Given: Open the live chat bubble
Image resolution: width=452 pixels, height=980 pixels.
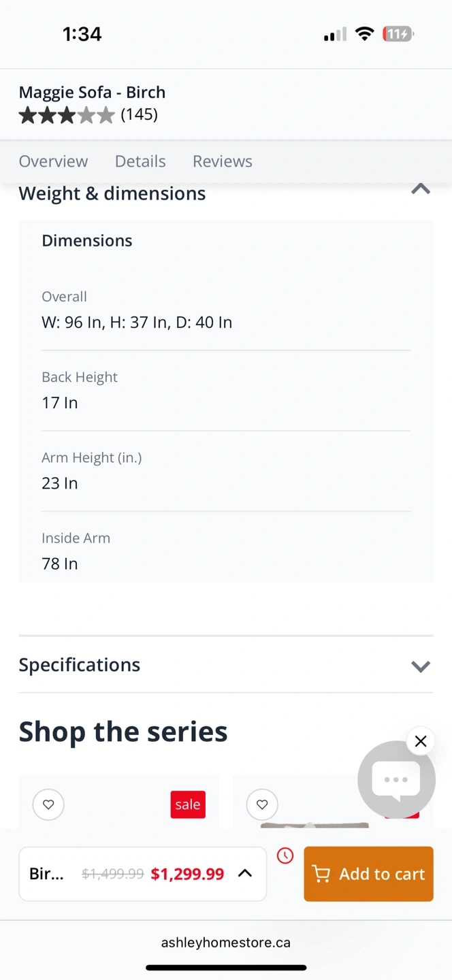Looking at the screenshot, I should [396, 780].
